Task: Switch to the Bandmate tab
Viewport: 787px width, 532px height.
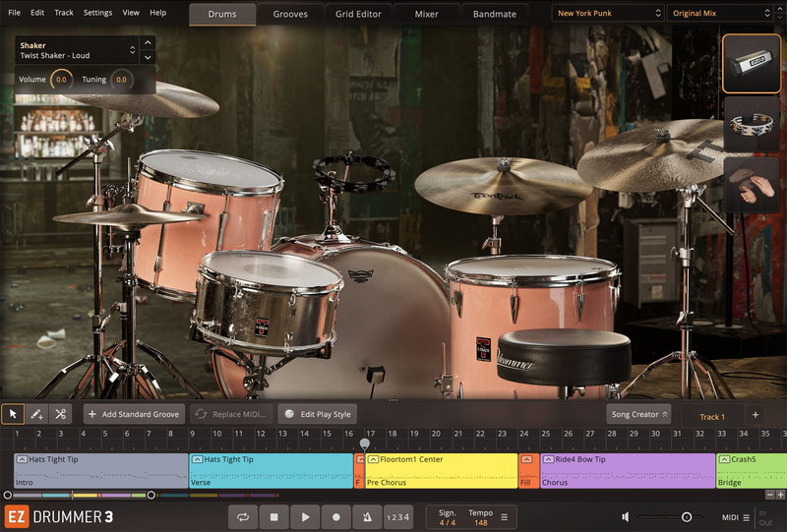Action: tap(495, 14)
